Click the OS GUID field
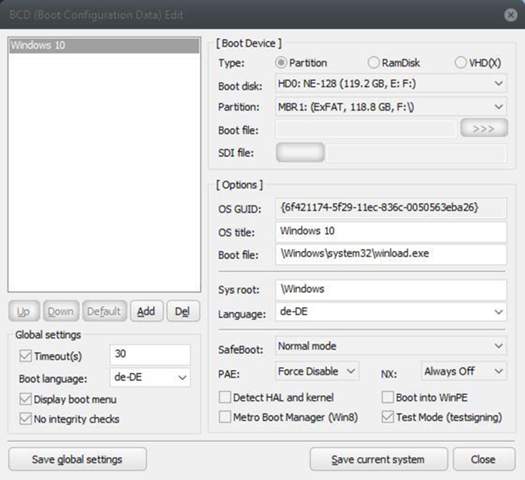This screenshot has height=480, width=525. [390, 208]
